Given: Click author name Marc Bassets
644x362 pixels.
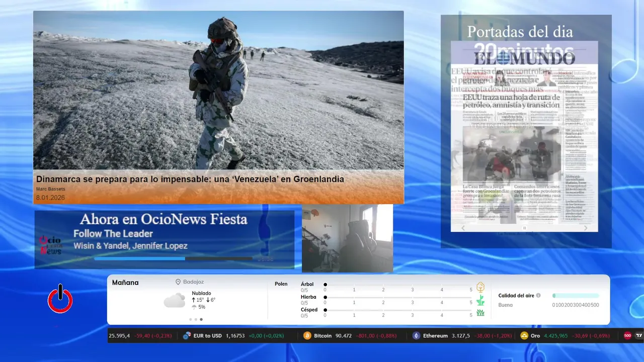Looking at the screenshot, I should [x=50, y=189].
